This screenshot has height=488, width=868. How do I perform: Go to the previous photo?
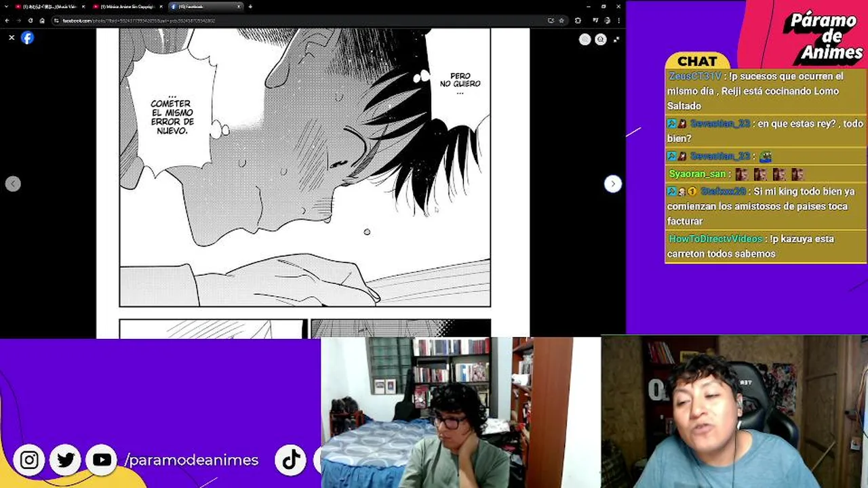point(13,184)
